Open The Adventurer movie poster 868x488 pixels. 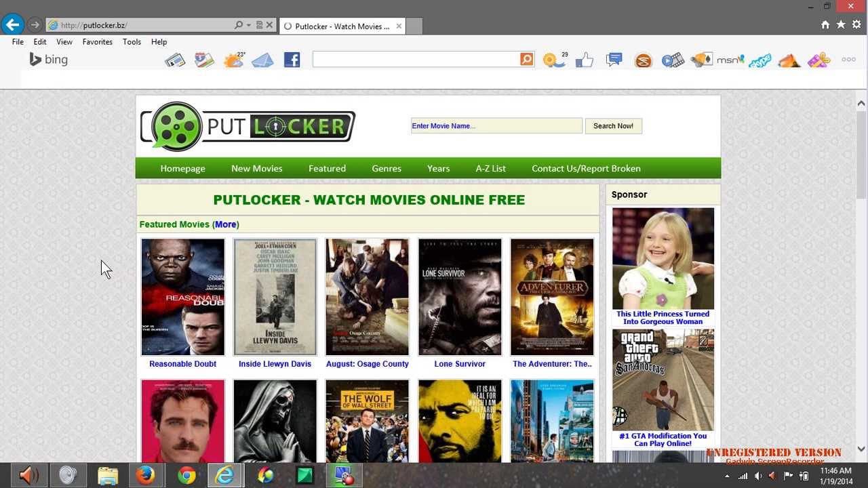coord(552,297)
